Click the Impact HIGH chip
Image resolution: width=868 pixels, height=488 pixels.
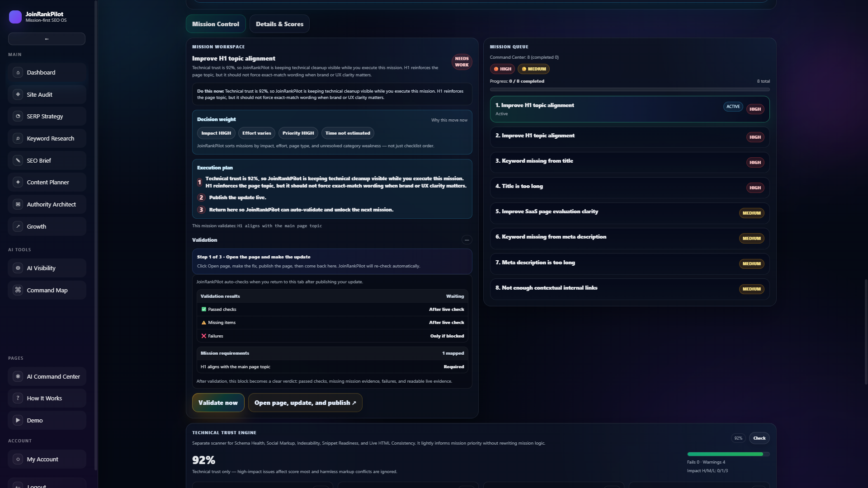click(x=216, y=133)
